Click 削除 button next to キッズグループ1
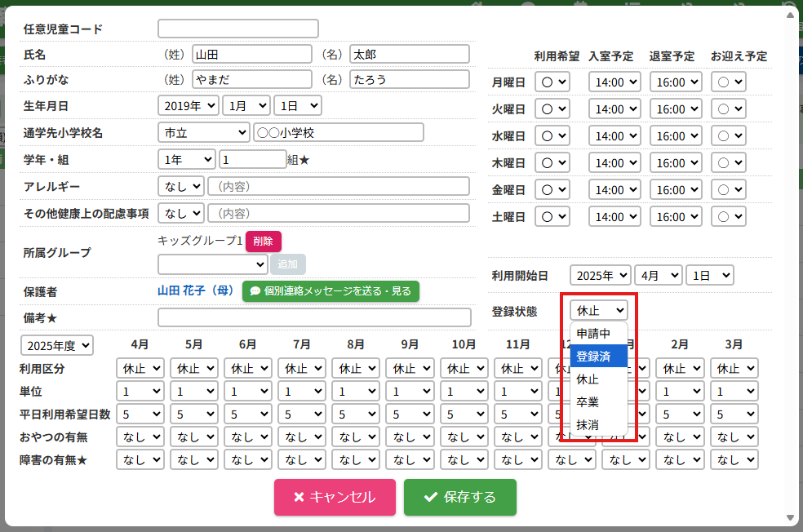Viewport: 803px width, 532px height. 263,242
